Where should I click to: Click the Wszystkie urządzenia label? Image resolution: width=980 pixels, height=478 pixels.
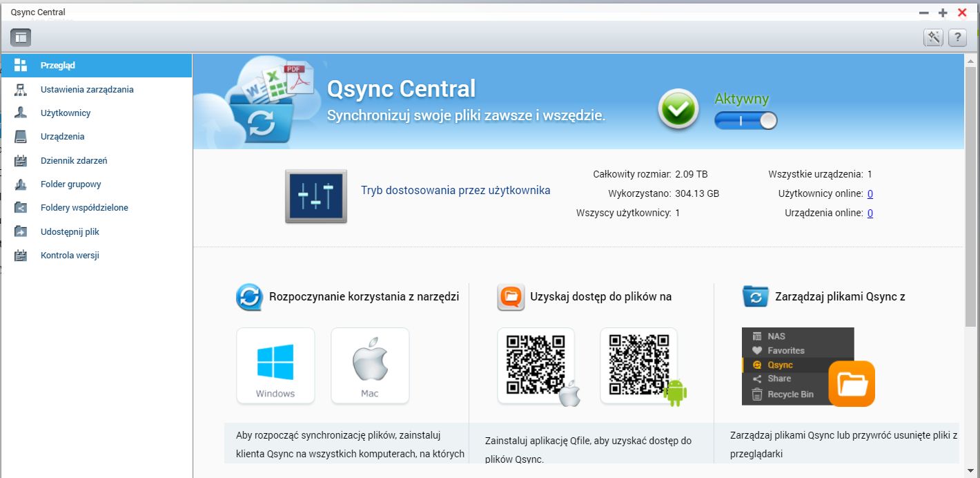click(x=816, y=174)
